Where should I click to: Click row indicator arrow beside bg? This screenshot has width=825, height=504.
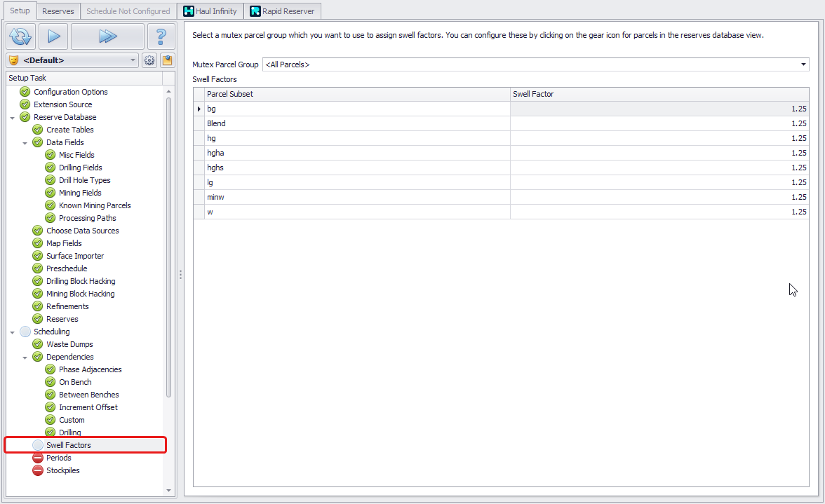[199, 109]
